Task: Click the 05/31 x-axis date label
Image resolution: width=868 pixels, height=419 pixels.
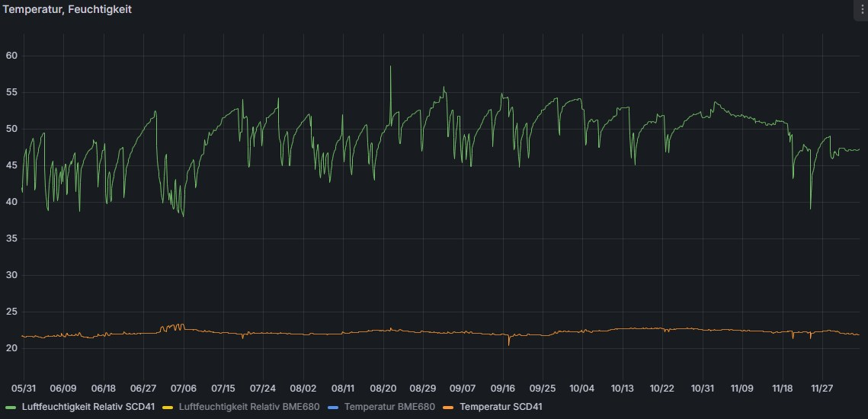Action: click(x=24, y=387)
